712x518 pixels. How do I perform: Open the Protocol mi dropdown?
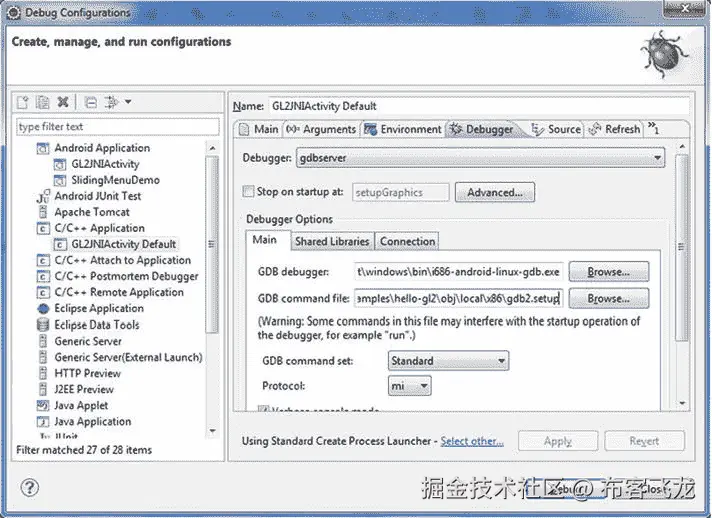pos(409,386)
